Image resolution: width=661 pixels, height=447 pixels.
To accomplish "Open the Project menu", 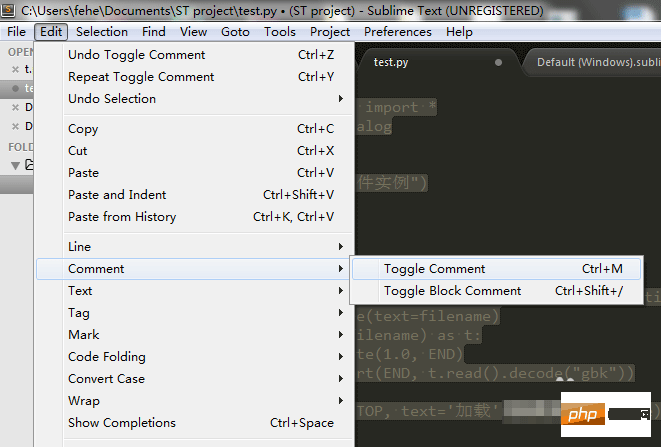I will pos(330,32).
